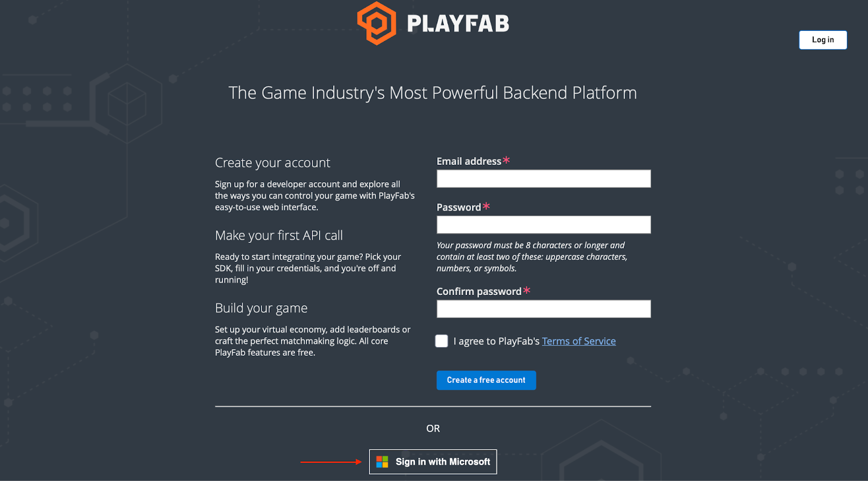Focus the Password input box
Screen dimensions: 868x481
click(x=544, y=225)
